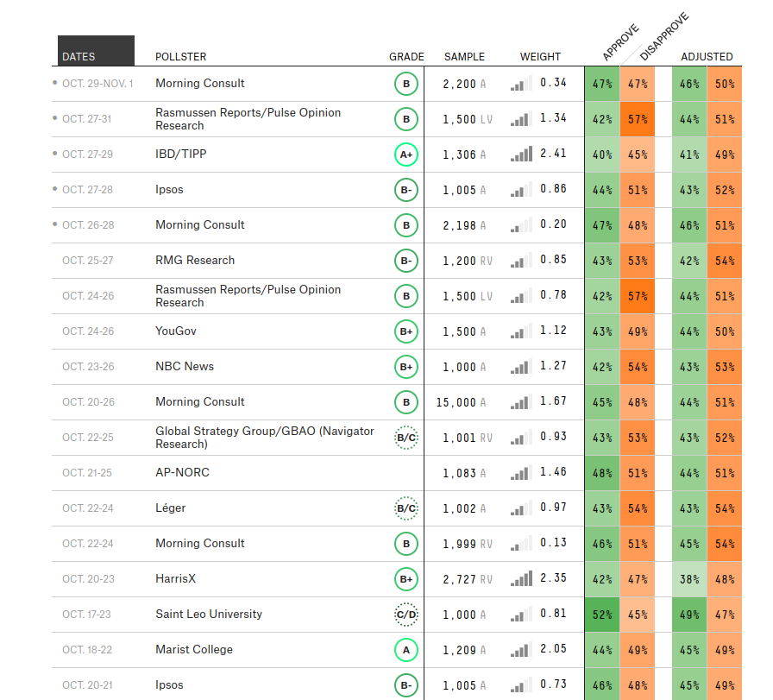
Task: Click B grade badge for Morning Consult Oct. 29-Nov. 1
Action: (x=406, y=84)
